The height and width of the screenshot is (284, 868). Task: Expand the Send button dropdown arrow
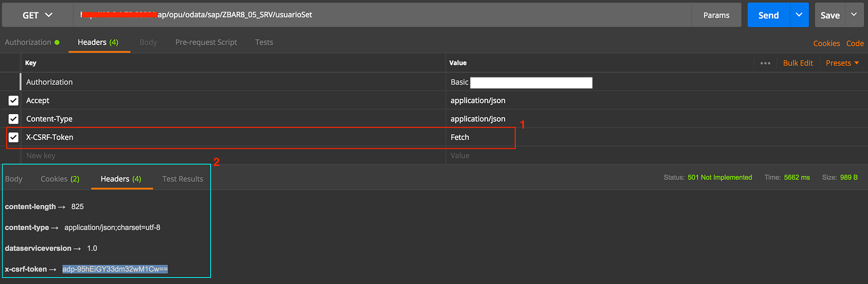tap(799, 15)
